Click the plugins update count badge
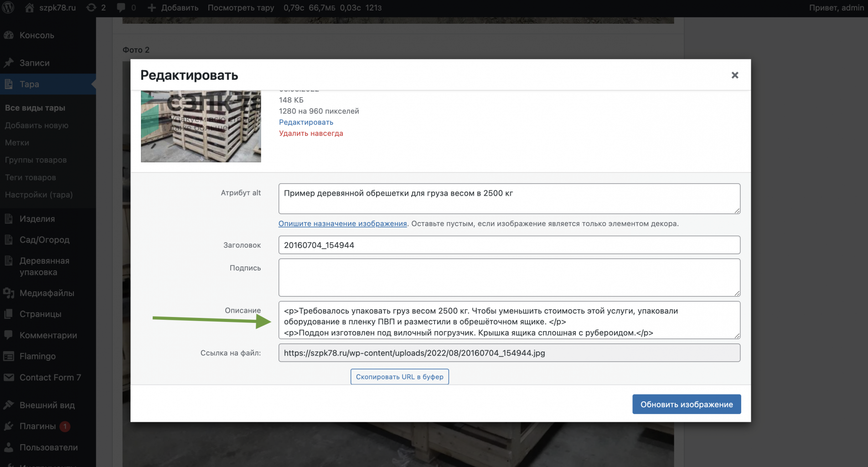This screenshot has height=467, width=868. (x=65, y=426)
